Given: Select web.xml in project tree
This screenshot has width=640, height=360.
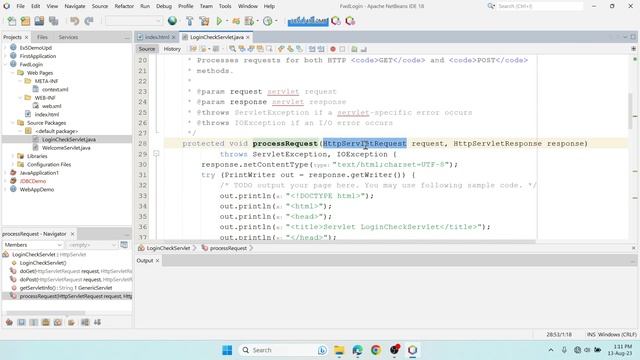Looking at the screenshot, I should pyautogui.click(x=51, y=106).
